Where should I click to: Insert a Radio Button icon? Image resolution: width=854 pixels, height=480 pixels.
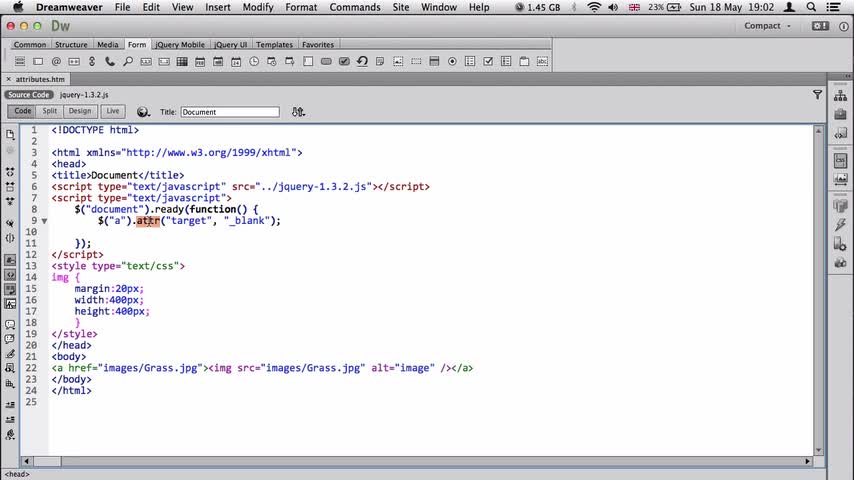pos(452,62)
